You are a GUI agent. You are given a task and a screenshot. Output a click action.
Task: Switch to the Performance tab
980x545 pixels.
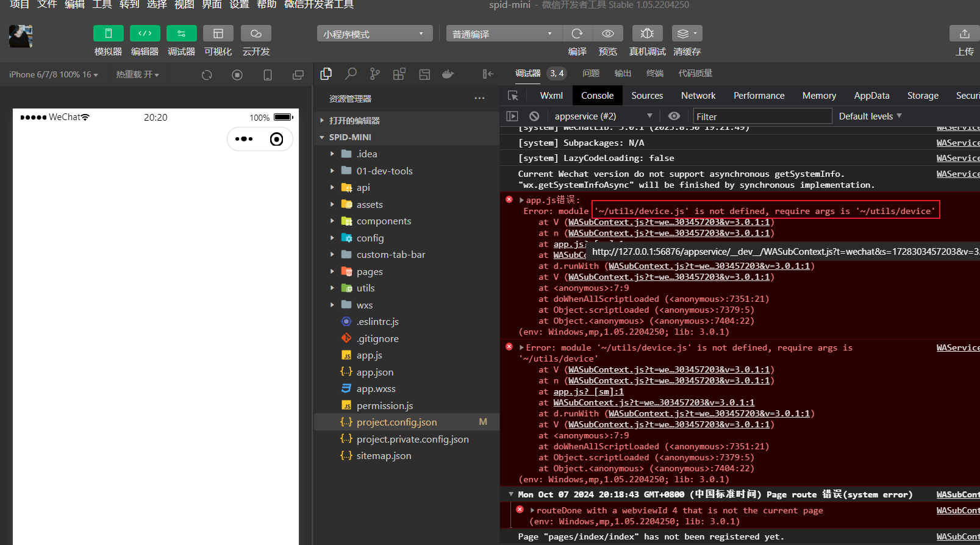pyautogui.click(x=759, y=96)
